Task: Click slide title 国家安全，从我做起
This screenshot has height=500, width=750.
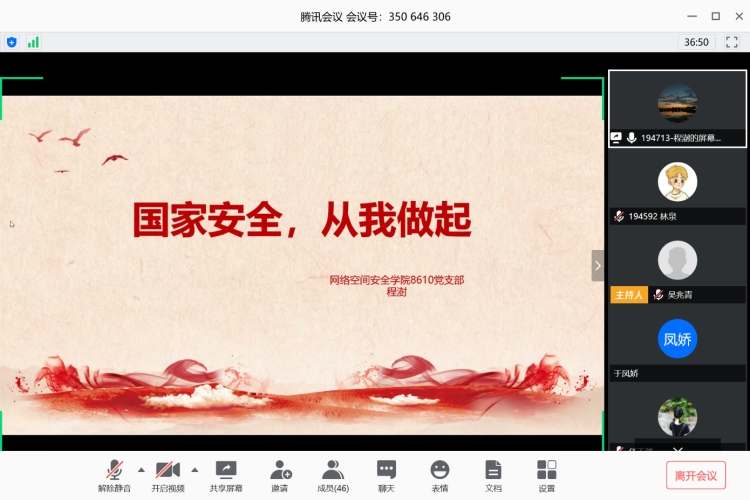Action: coord(302,220)
